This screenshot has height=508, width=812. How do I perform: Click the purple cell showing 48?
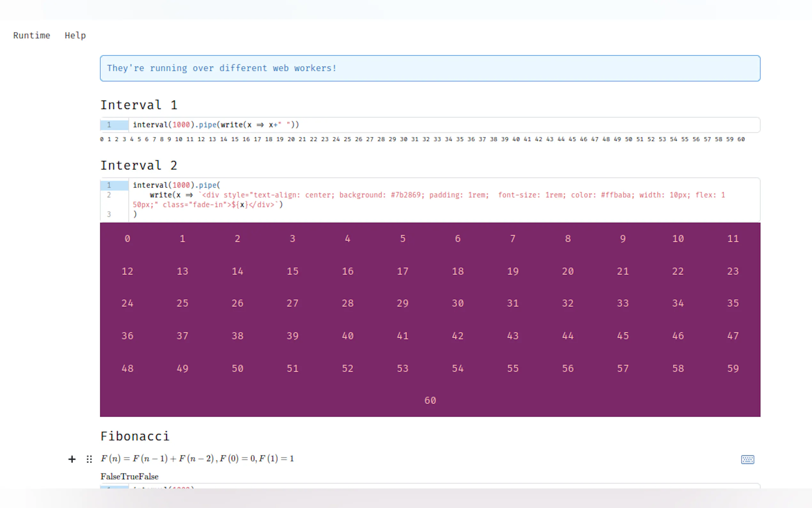128,368
